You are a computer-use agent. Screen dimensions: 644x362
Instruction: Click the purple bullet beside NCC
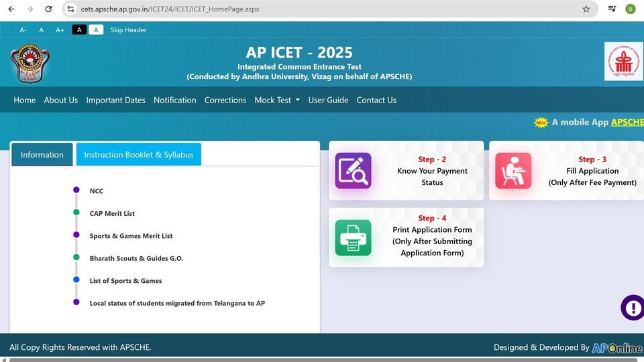click(76, 190)
